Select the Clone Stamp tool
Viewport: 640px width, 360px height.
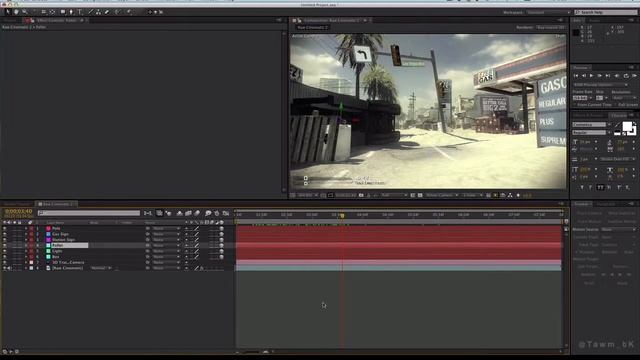point(98,12)
